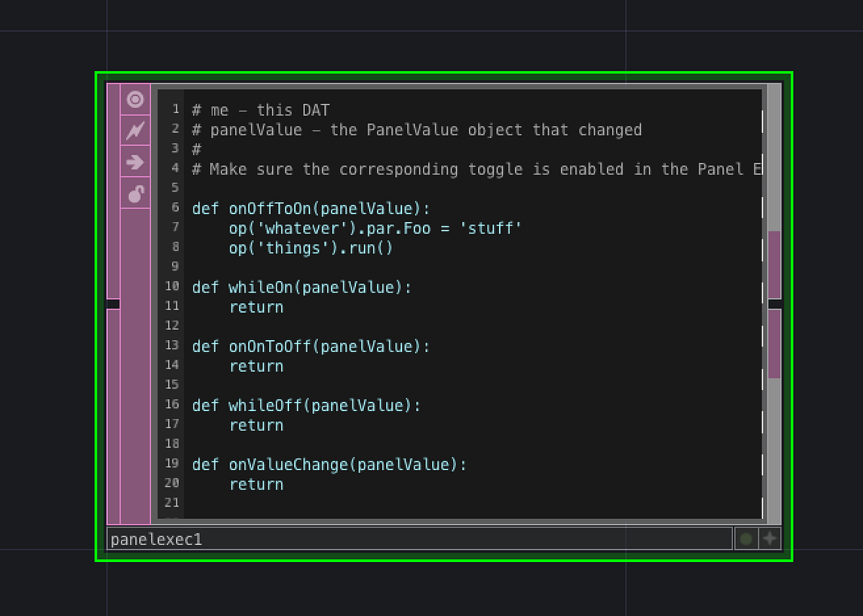The width and height of the screenshot is (863, 616).
Task: Click the export arrow flag icon
Action: click(x=135, y=162)
